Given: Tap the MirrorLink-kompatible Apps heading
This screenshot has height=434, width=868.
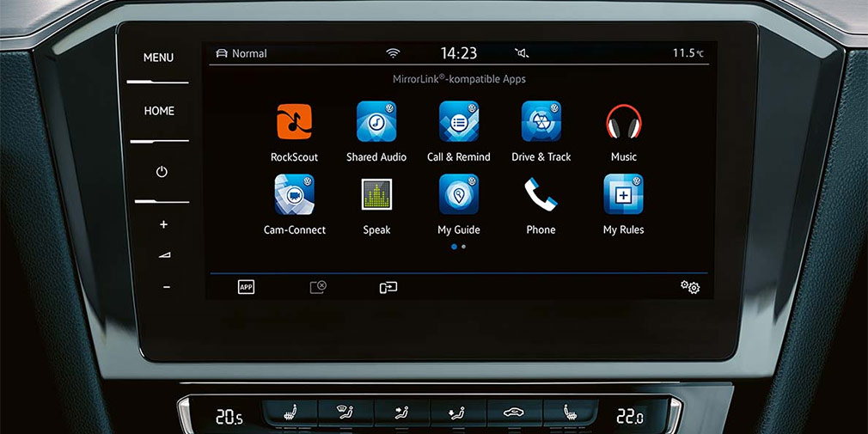Looking at the screenshot, I should coord(459,79).
